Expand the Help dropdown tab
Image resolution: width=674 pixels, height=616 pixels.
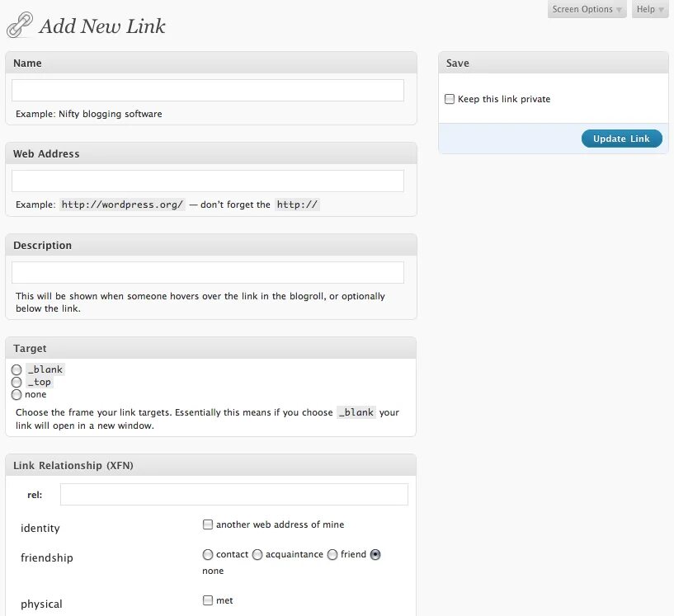649,9
